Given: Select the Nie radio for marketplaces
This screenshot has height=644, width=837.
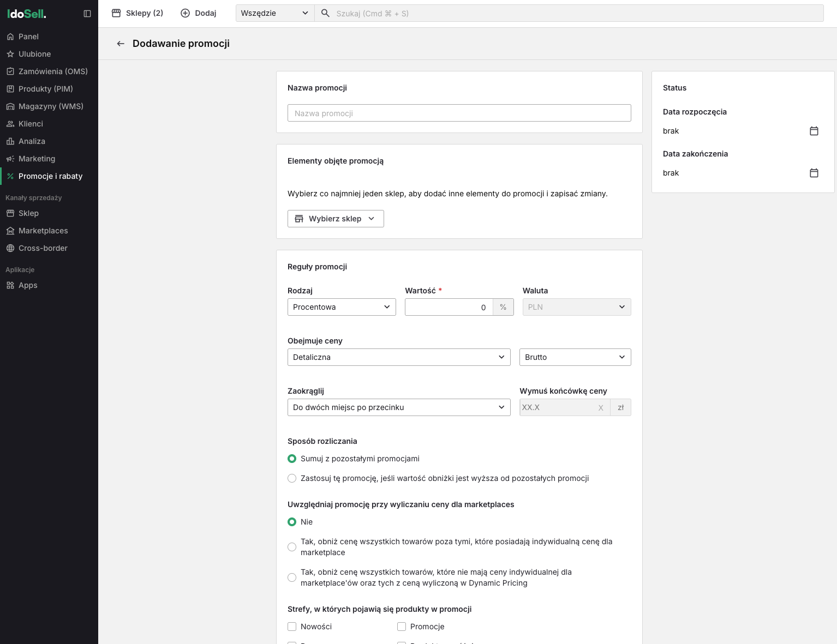Looking at the screenshot, I should click(x=292, y=522).
